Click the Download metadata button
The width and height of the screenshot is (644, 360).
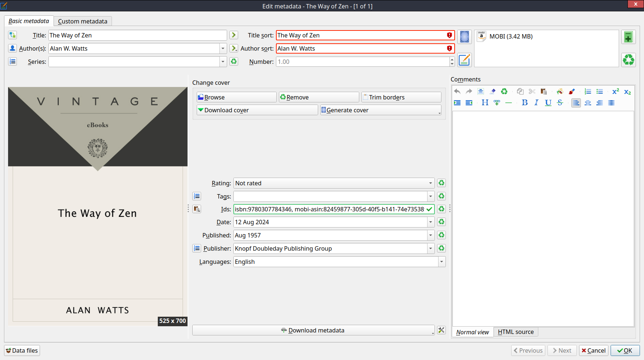313,330
